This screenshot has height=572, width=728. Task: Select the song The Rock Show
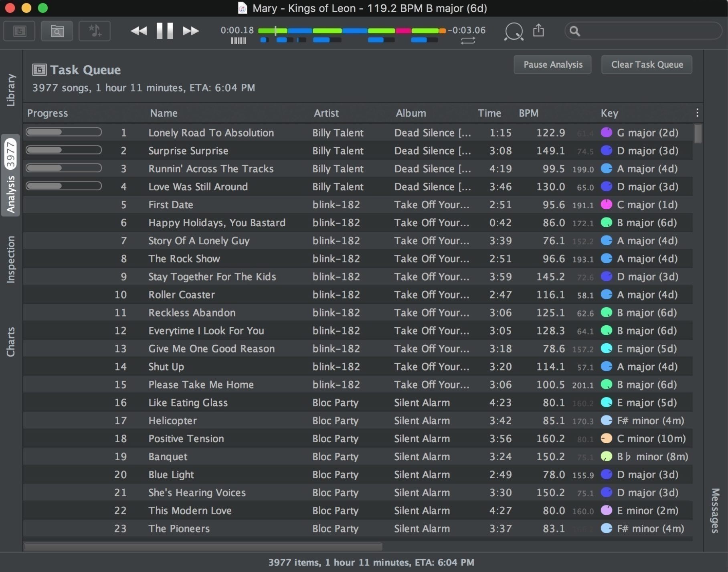click(358, 258)
